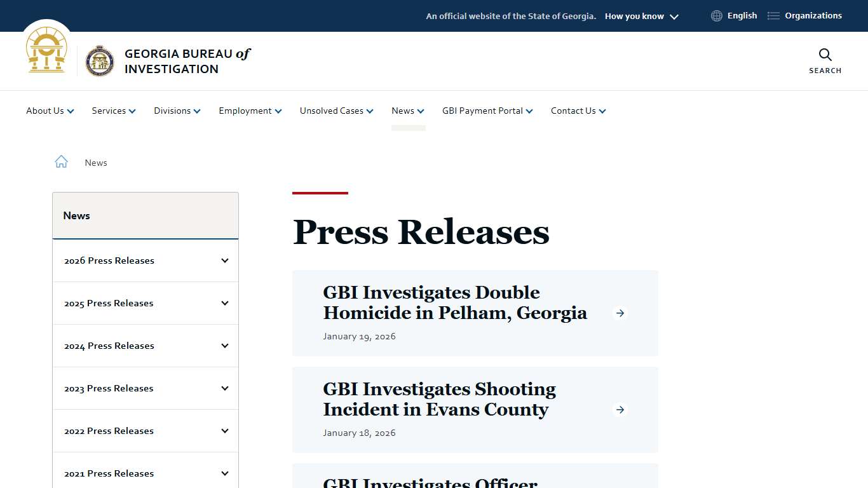Click the English language link
Viewport: 868px width, 488px height.
click(742, 15)
